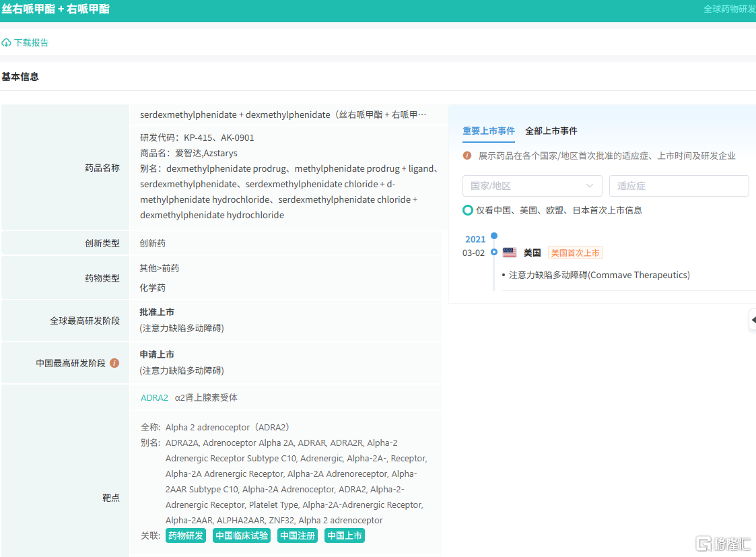
Task: Click the 美国首次上市 tag
Action: [x=575, y=253]
